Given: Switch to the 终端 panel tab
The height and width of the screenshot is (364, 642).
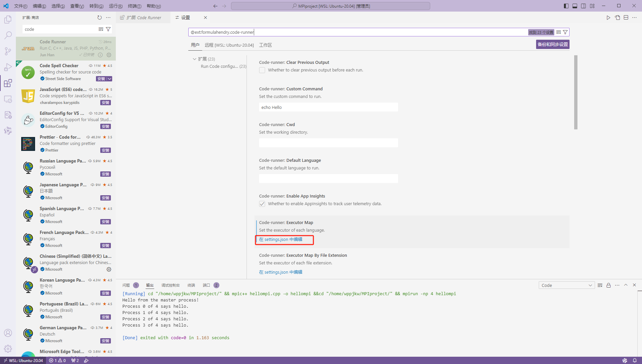Looking at the screenshot, I should click(191, 285).
